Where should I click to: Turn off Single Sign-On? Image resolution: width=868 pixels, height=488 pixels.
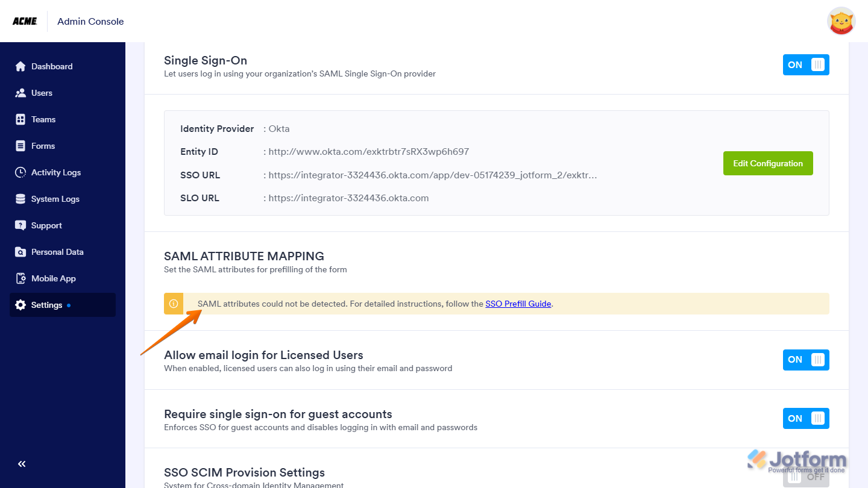pyautogui.click(x=806, y=64)
